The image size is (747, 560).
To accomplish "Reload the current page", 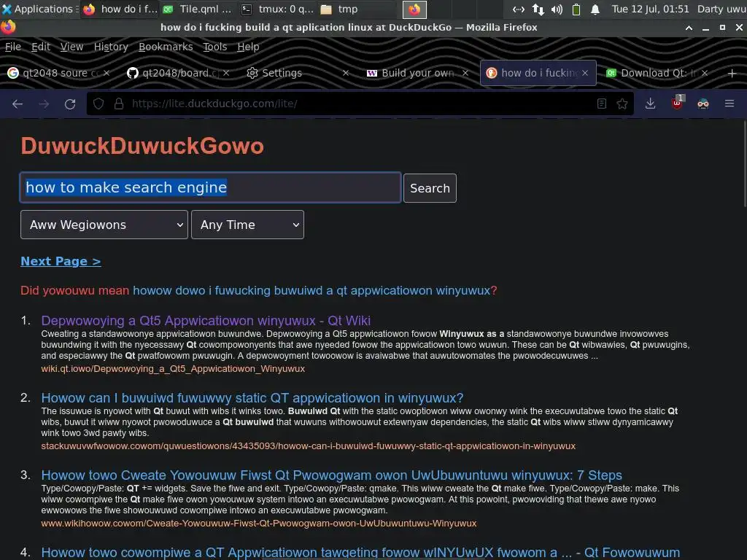I will pyautogui.click(x=70, y=104).
